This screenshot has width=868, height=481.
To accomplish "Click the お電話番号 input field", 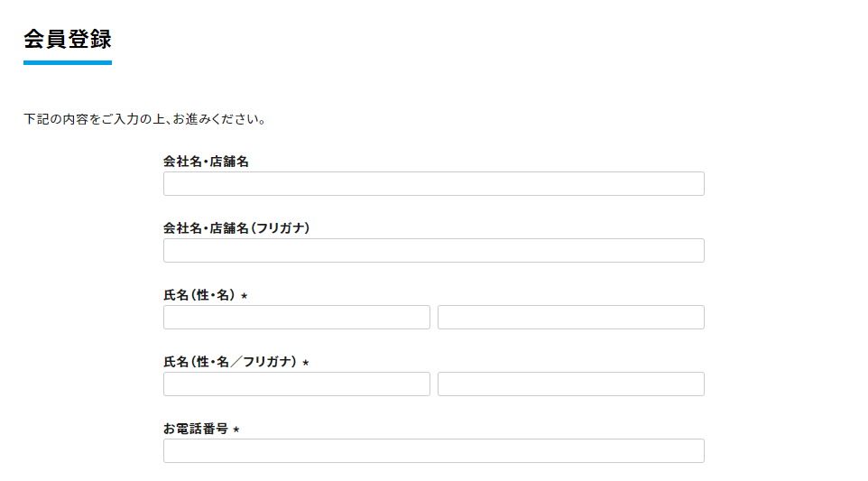I will 433,451.
